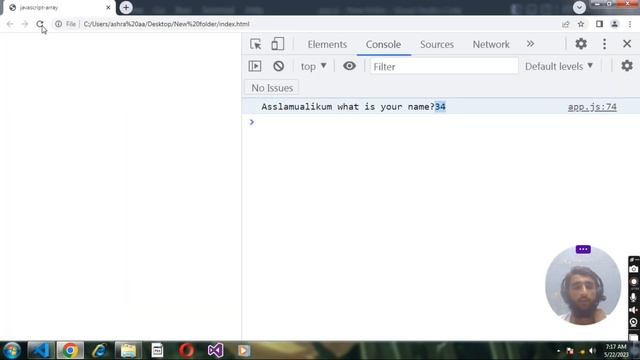Activate the inspect element picker tool
This screenshot has height=360, width=640.
[256, 44]
